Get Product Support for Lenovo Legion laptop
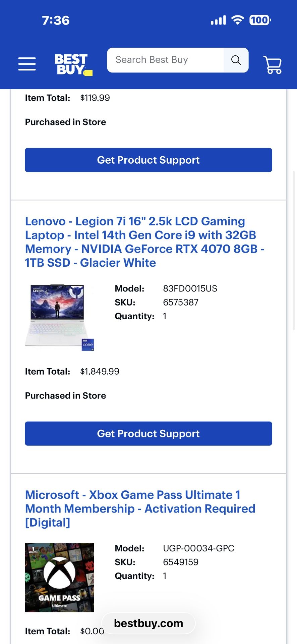This screenshot has width=297, height=644. pyautogui.click(x=148, y=433)
